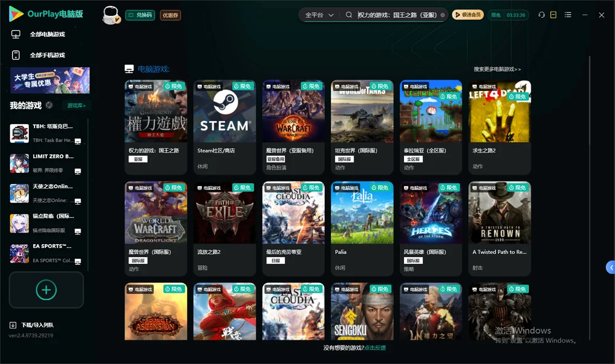The width and height of the screenshot is (615, 364).
Task: Open the hamburger list menu icon
Action: (568, 15)
